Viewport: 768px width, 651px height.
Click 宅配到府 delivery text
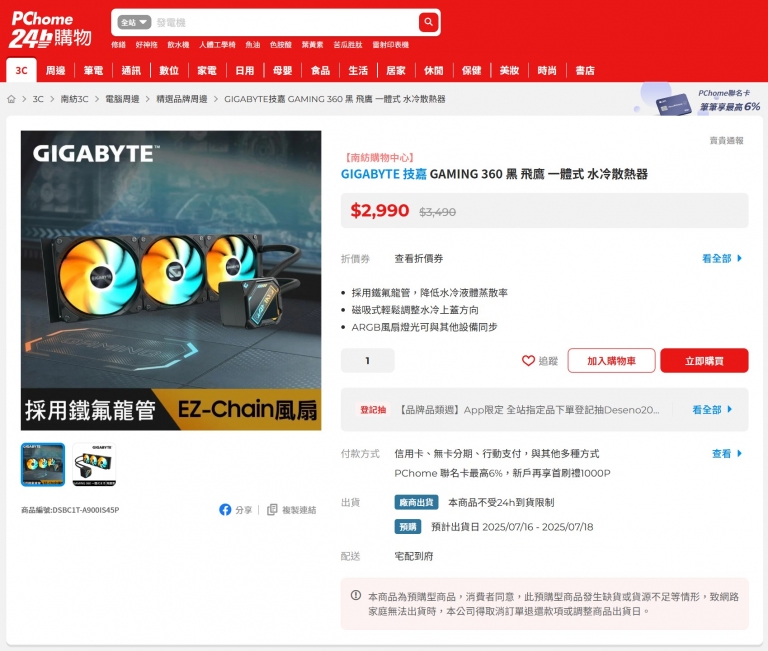click(414, 556)
